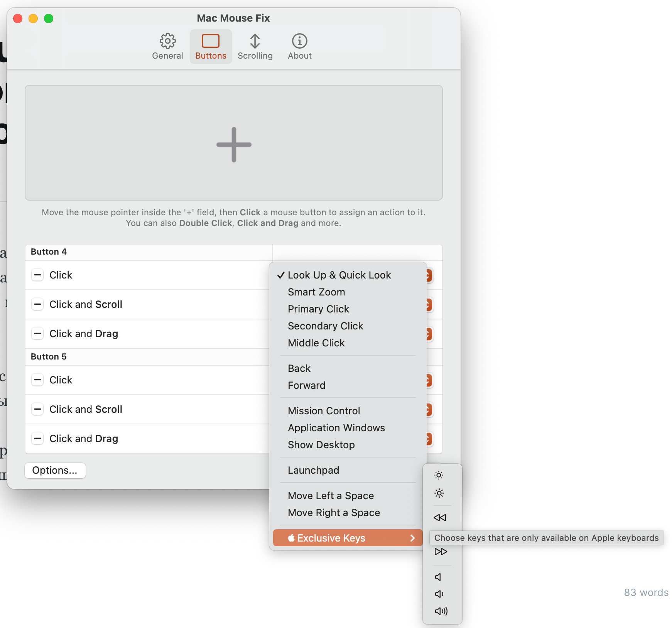Image resolution: width=672 pixels, height=628 pixels.
Task: Remove Button 4 Click and Scroll action
Action: tap(37, 304)
